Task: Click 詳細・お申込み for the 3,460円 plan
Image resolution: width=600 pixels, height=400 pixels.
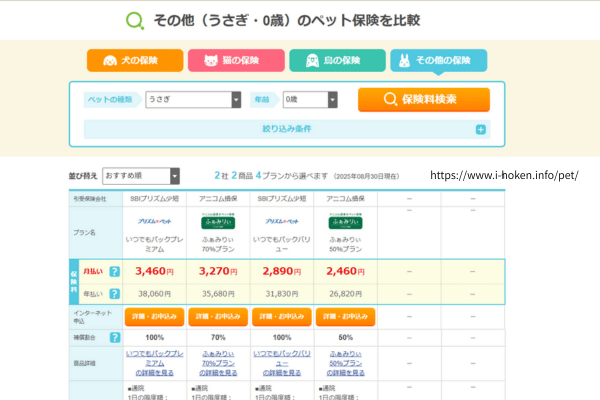Action: 153,316
